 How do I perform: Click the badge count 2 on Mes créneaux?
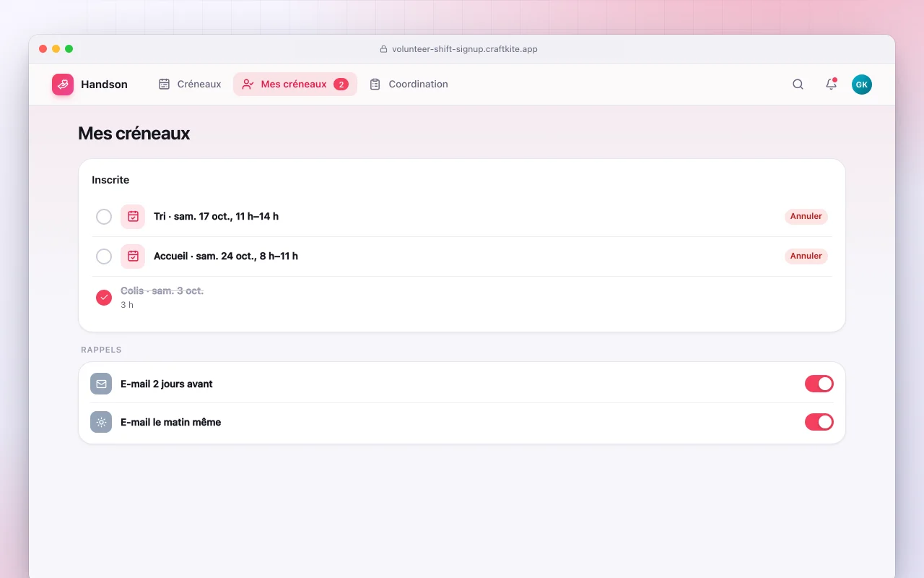(341, 85)
